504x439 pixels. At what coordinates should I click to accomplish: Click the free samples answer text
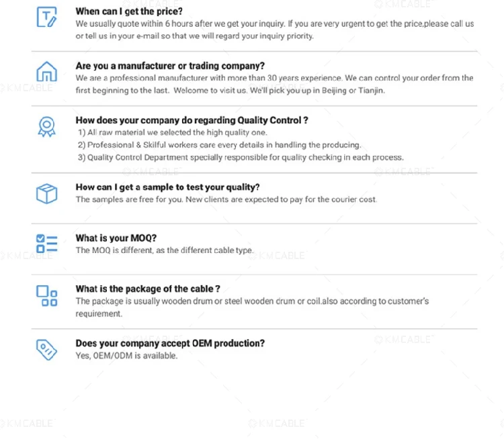click(226, 200)
